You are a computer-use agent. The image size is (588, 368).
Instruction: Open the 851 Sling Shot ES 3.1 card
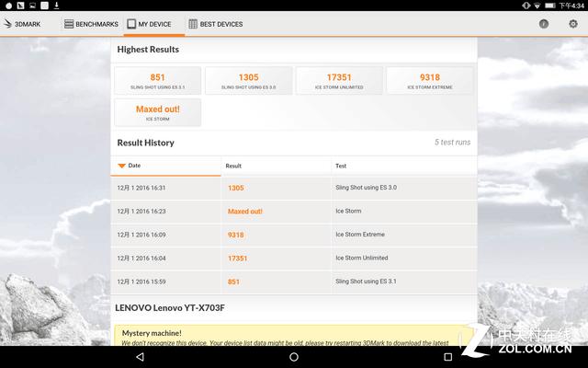click(x=157, y=81)
